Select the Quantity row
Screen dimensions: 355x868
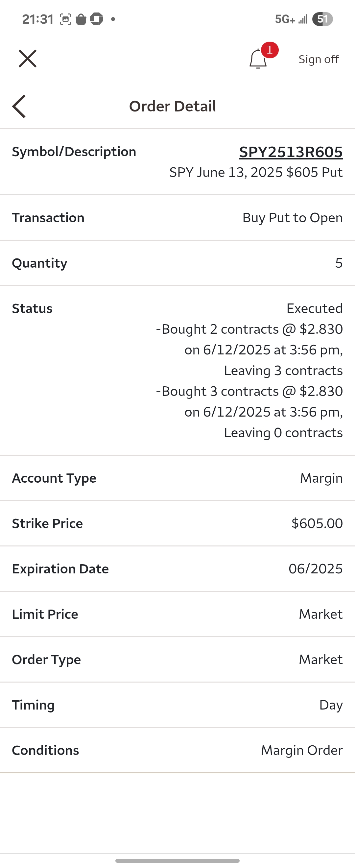click(177, 263)
